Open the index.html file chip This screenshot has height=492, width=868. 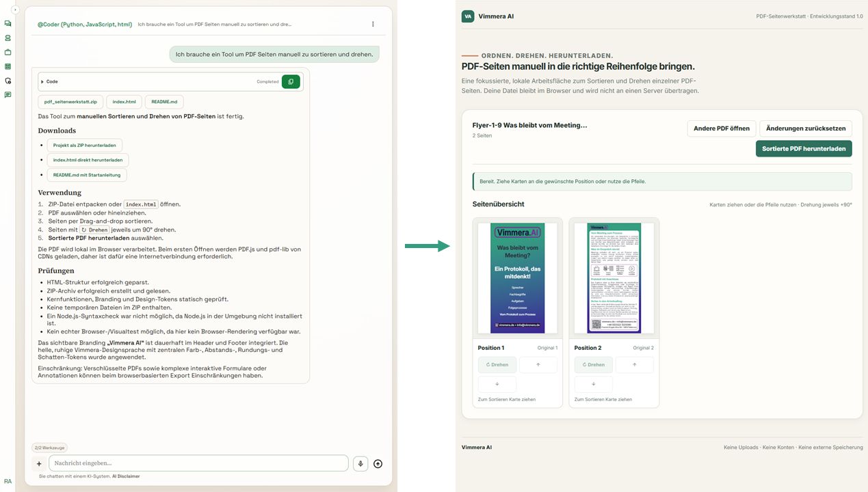[124, 102]
